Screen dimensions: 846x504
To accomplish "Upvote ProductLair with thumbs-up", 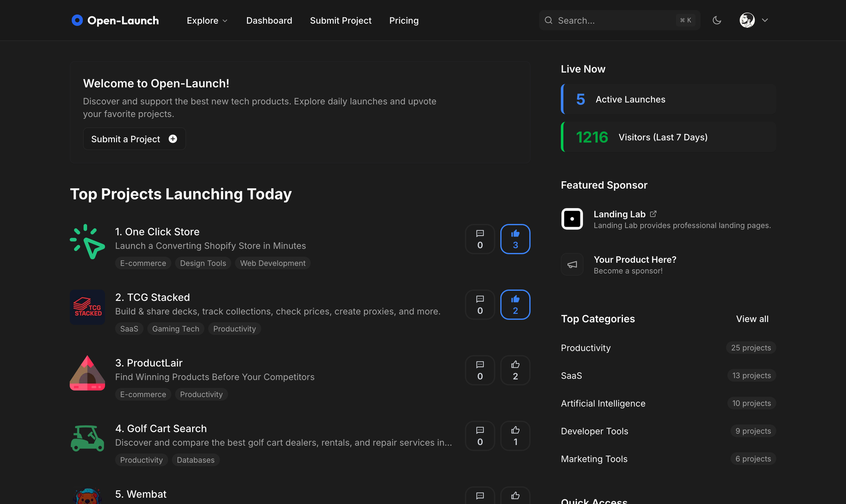I will (515, 370).
